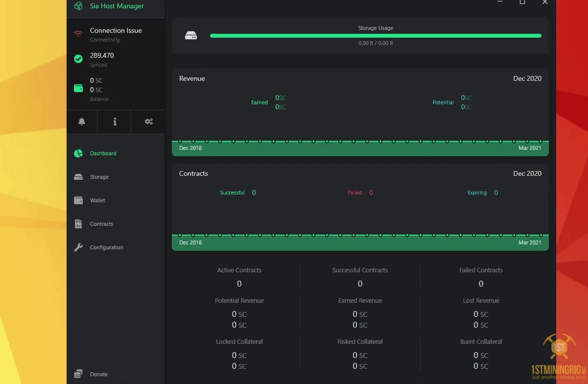
Task: Click the Lost Revenue stat heading
Action: [481, 300]
